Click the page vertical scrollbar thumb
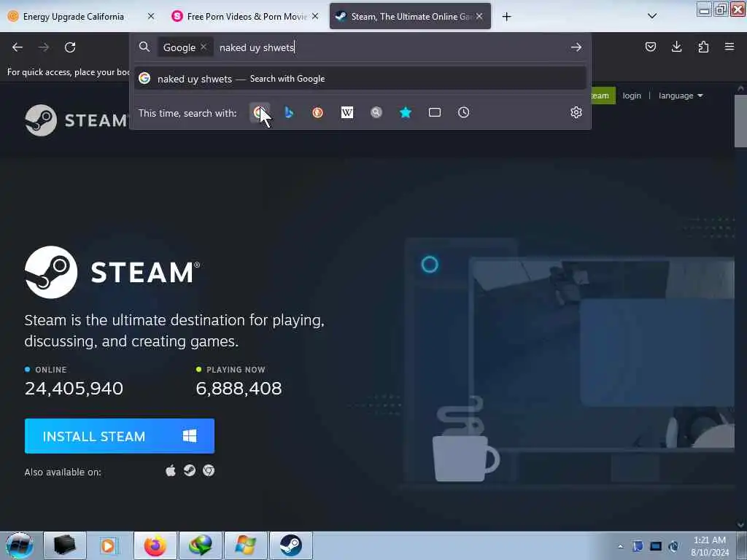Screen dimensions: 747x560 click(x=740, y=122)
